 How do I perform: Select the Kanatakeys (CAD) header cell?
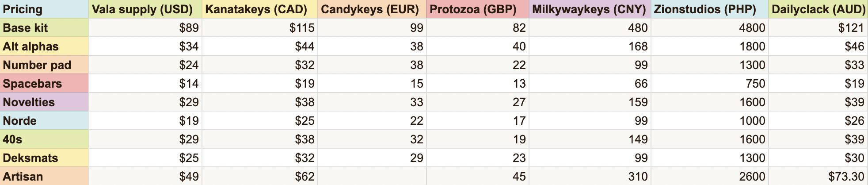point(260,9)
